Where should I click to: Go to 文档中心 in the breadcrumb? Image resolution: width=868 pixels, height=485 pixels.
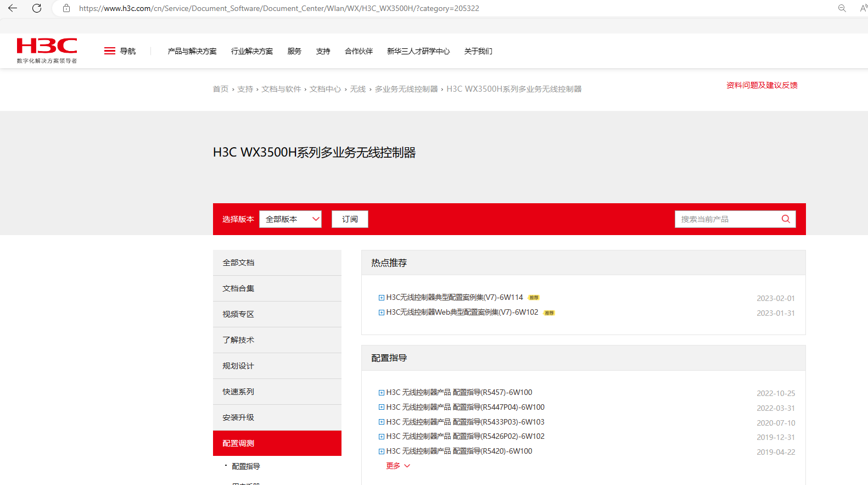point(325,89)
